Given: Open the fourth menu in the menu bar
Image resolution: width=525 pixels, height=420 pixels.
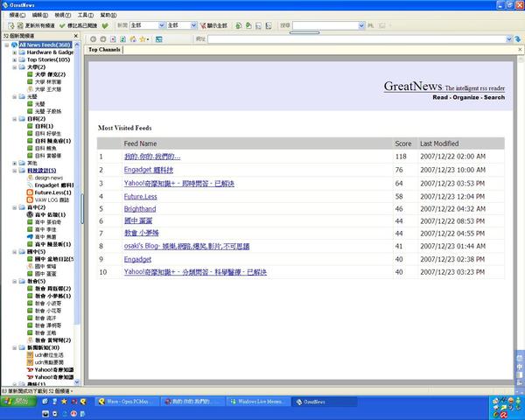Looking at the screenshot, I should click(x=86, y=15).
